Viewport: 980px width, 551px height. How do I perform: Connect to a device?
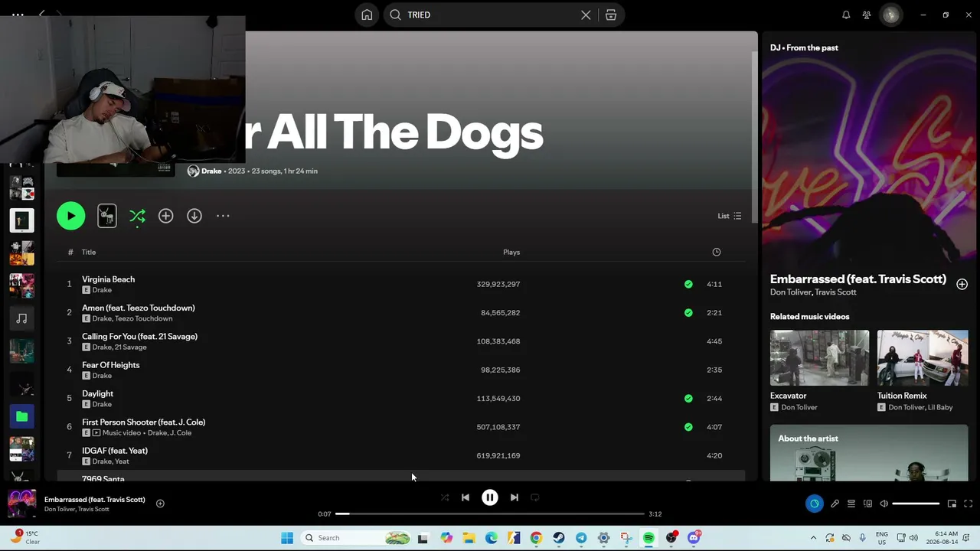pos(867,504)
